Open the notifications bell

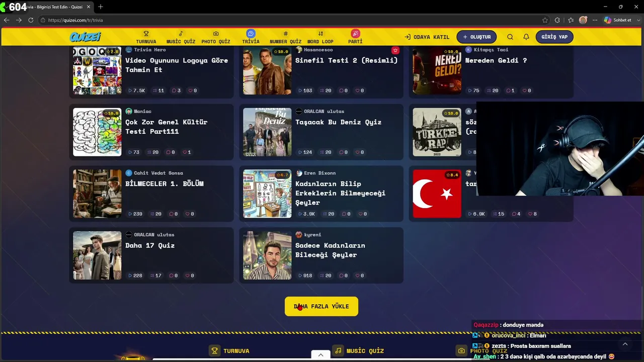tap(526, 37)
